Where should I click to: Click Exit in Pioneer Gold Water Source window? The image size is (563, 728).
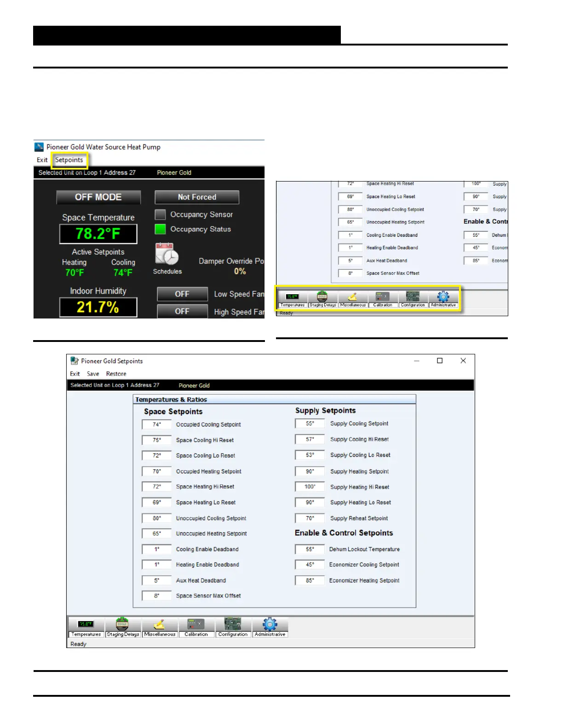pyautogui.click(x=42, y=160)
